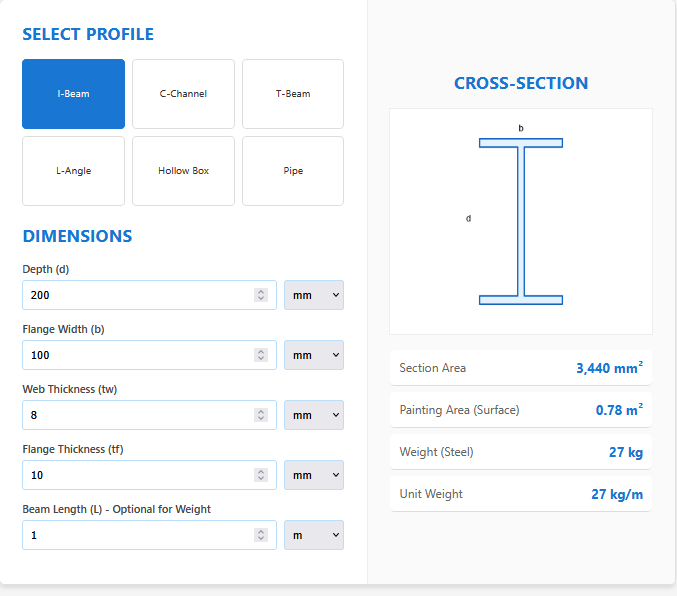Click the CROSS-SECTION heading
The width and height of the screenshot is (677, 596).
click(x=521, y=83)
